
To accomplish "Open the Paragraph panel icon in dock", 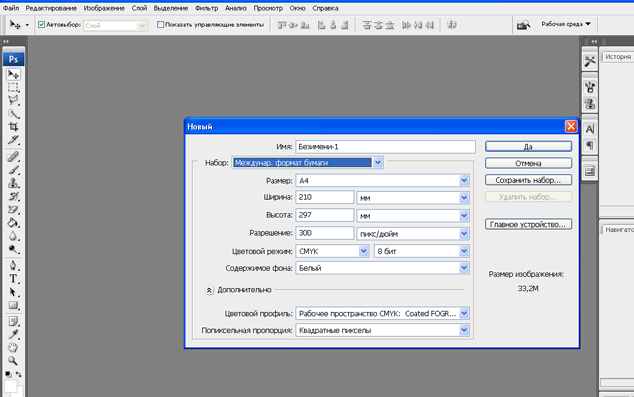I will point(590,145).
